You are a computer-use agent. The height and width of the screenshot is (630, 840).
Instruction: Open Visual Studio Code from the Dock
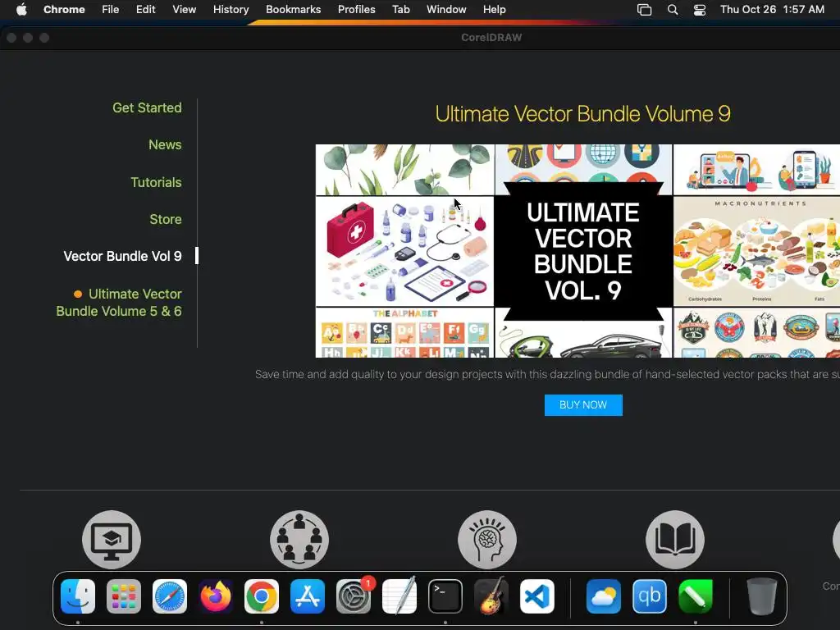pos(537,596)
